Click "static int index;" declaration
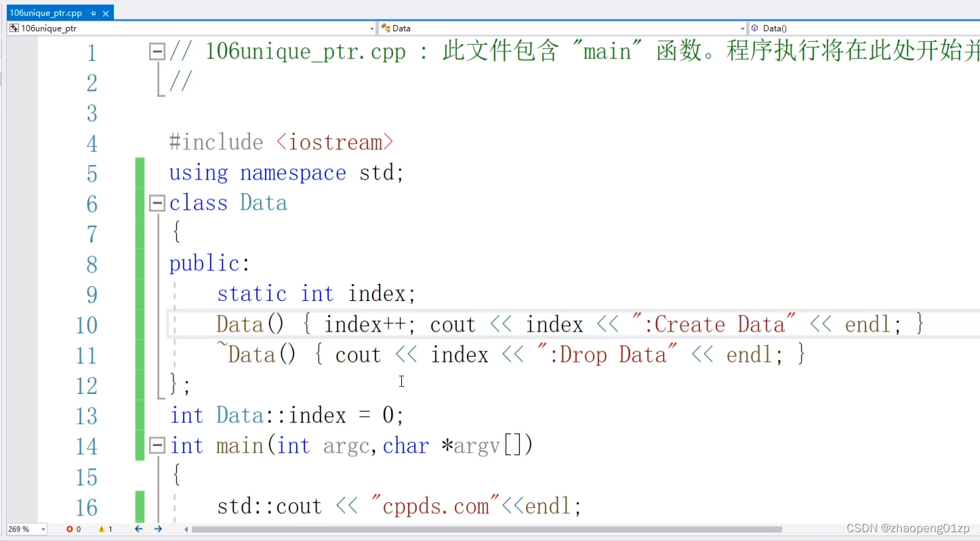The image size is (980, 541). (x=316, y=294)
